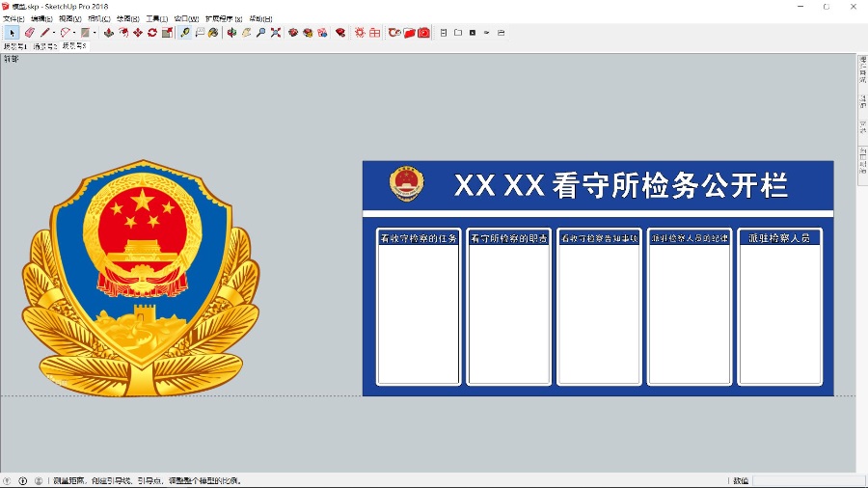Expand the Line tool dropdown arrow
This screenshot has width=868, height=488.
click(54, 33)
